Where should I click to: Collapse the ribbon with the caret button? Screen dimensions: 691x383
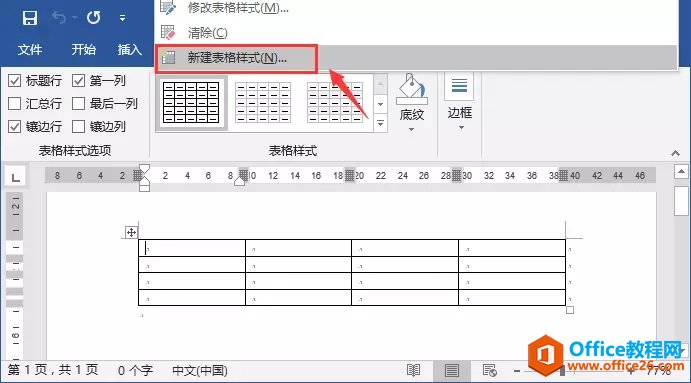pyautogui.click(x=675, y=153)
